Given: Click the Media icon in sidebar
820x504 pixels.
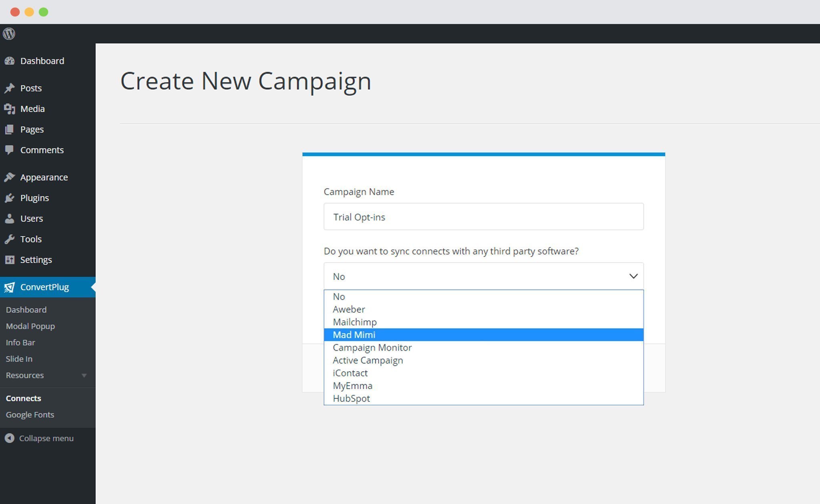Looking at the screenshot, I should tap(10, 109).
